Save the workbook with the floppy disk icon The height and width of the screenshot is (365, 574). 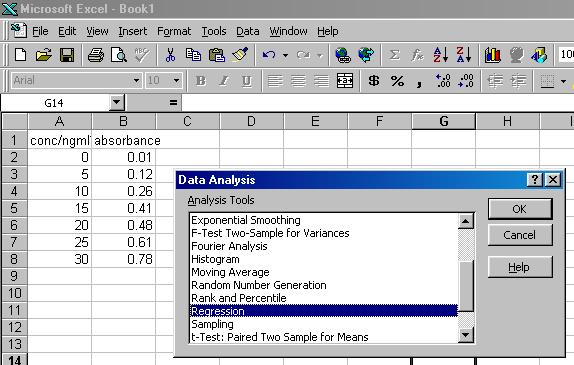(67, 55)
